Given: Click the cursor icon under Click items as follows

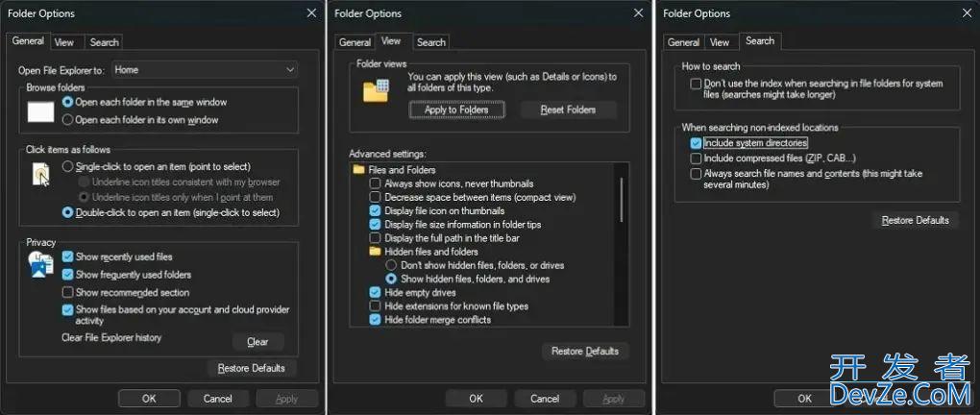Looking at the screenshot, I should tap(40, 175).
